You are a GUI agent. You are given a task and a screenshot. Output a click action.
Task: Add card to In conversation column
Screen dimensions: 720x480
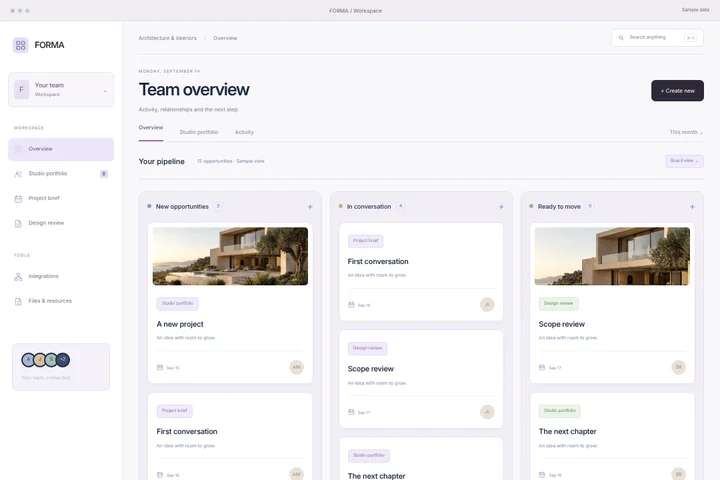tap(501, 207)
